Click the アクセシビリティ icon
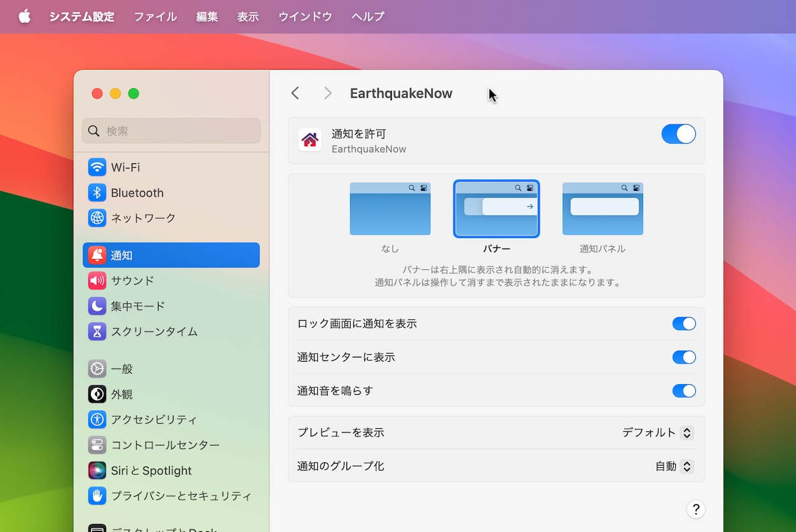The width and height of the screenshot is (796, 532). tap(97, 420)
